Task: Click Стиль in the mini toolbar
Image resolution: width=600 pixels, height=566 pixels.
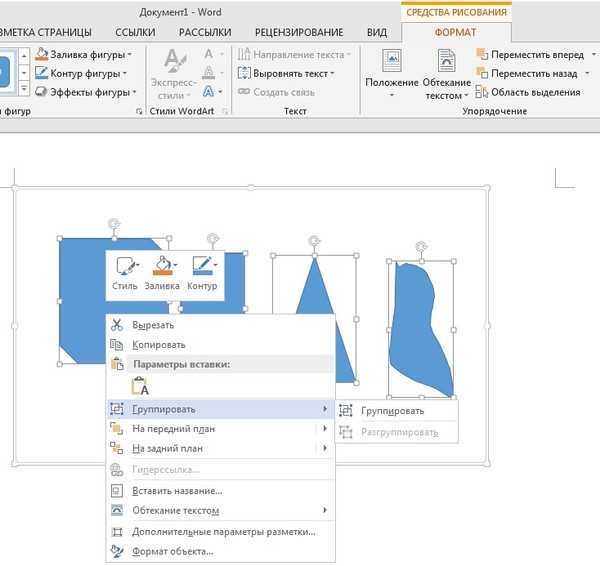Action: pyautogui.click(x=125, y=273)
